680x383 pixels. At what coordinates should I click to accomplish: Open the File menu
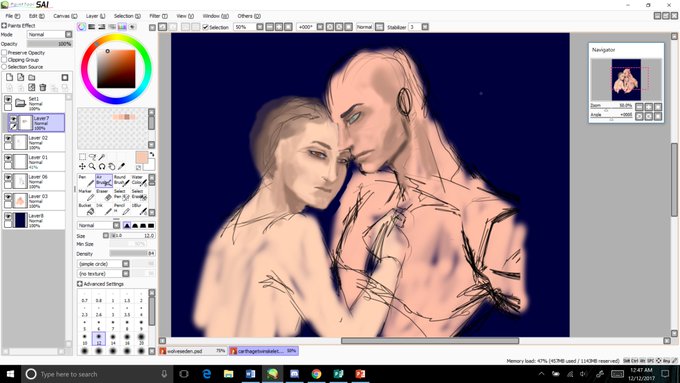pyautogui.click(x=13, y=16)
